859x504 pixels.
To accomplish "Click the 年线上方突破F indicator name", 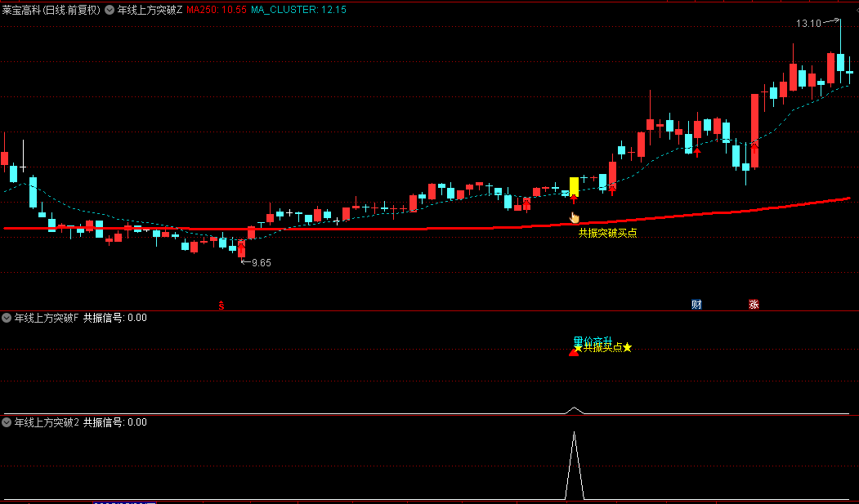I will click(47, 318).
